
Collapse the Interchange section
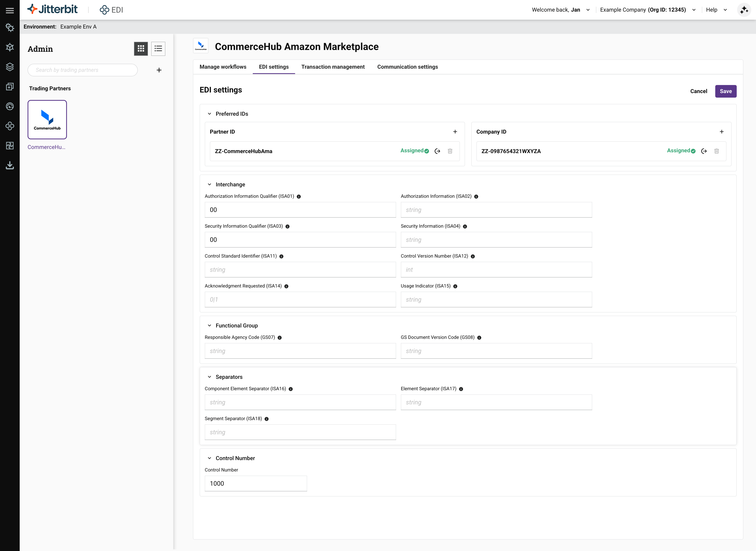(209, 184)
